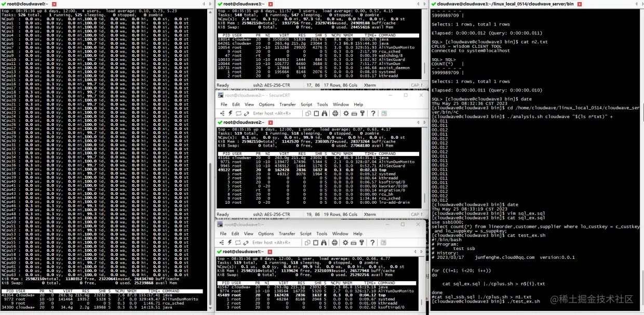Click Reconnect icon in cloudwave2 window toolbar
Screen dimensions: 644x315
[x=238, y=113]
